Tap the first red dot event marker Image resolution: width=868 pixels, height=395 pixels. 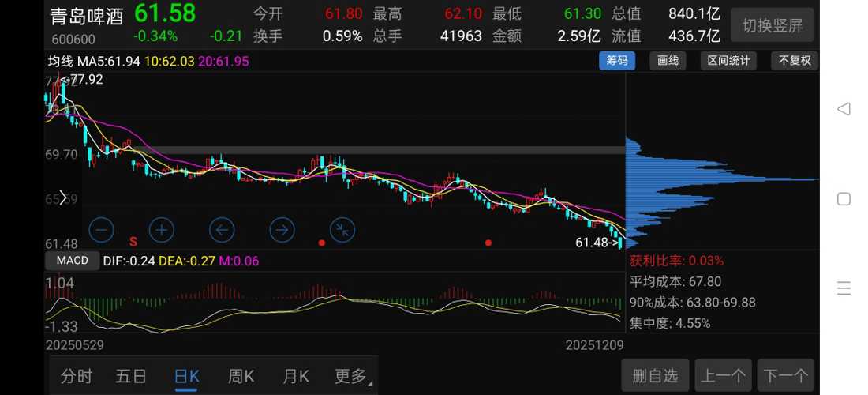tap(322, 243)
